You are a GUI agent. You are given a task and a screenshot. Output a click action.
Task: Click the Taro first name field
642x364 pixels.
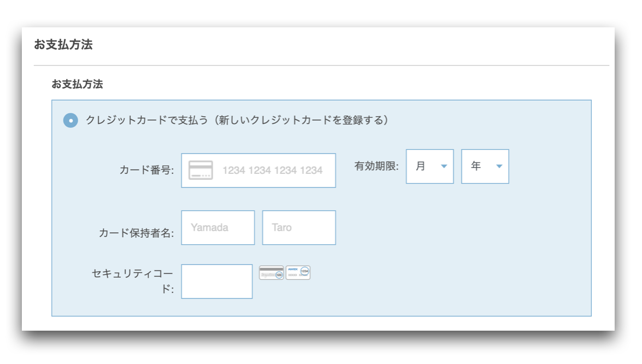(299, 228)
